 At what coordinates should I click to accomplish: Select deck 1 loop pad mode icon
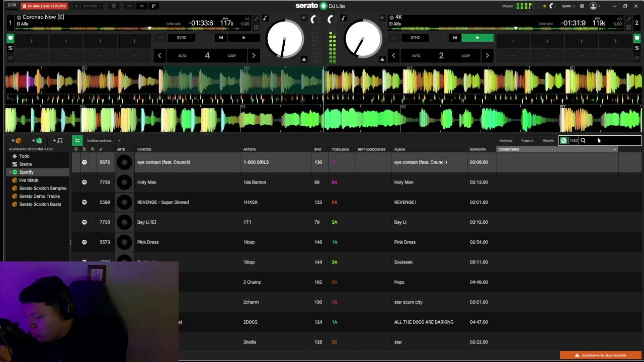[x=10, y=58]
